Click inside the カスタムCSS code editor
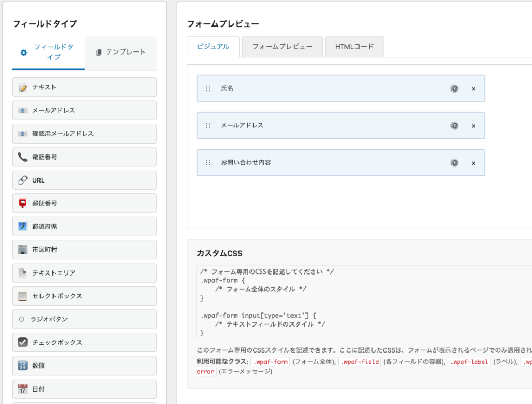Viewport: 532px width, 404px height. click(x=364, y=302)
